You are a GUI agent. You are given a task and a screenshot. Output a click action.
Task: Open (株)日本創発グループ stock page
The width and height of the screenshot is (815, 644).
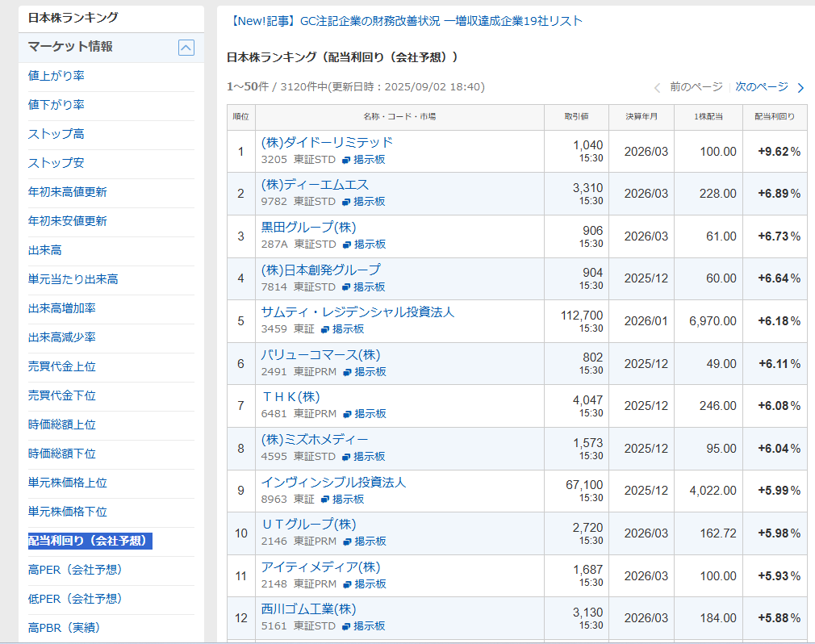pos(320,270)
